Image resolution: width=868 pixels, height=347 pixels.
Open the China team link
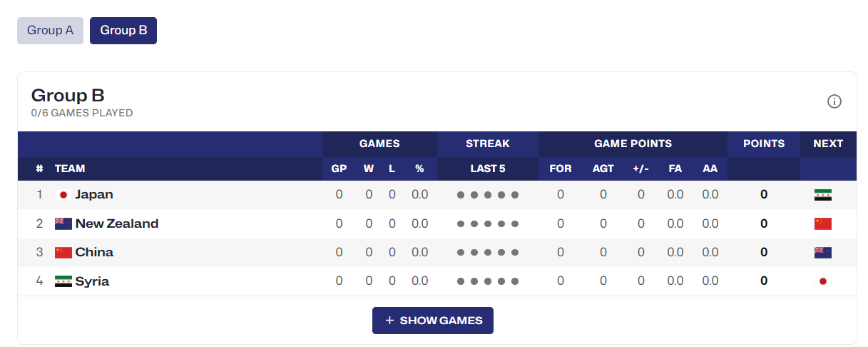click(94, 253)
